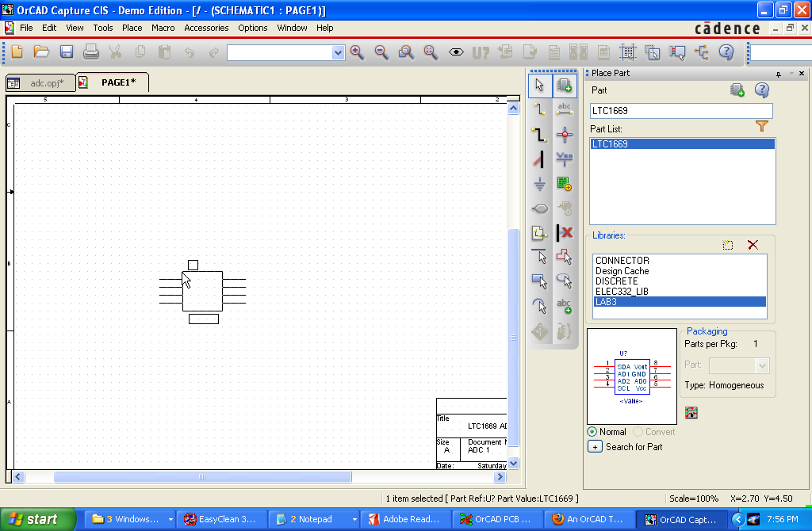Select the CONNECTOR library
The width and height of the screenshot is (812, 531).
coord(680,260)
